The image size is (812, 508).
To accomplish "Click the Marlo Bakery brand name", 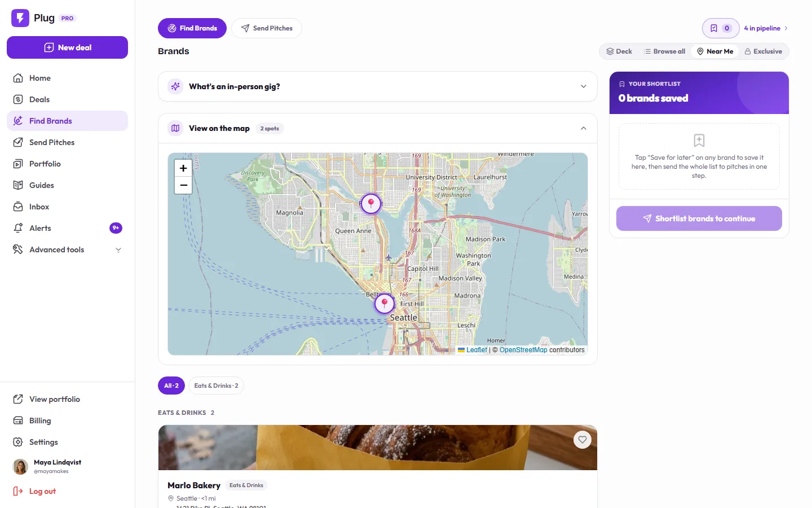I will (194, 485).
